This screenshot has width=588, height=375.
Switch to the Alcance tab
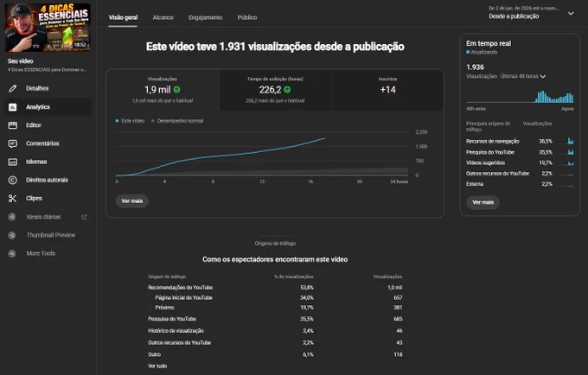pyautogui.click(x=163, y=17)
